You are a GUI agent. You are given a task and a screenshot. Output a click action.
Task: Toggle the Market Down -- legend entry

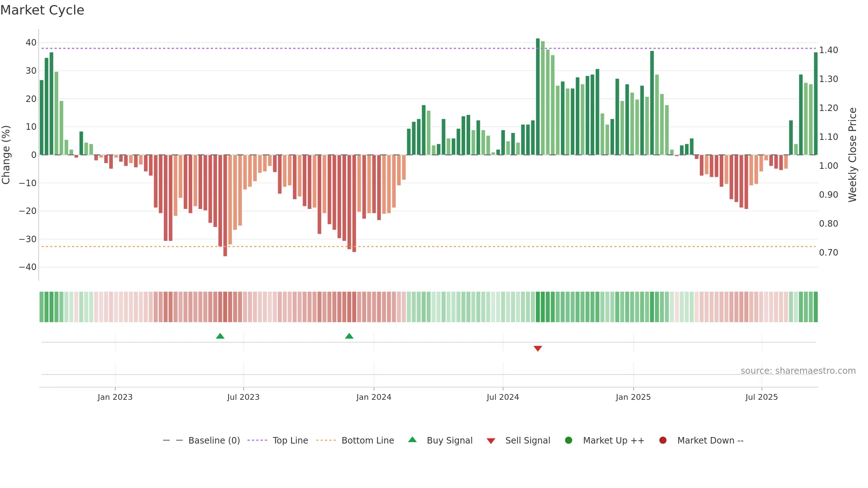701,440
